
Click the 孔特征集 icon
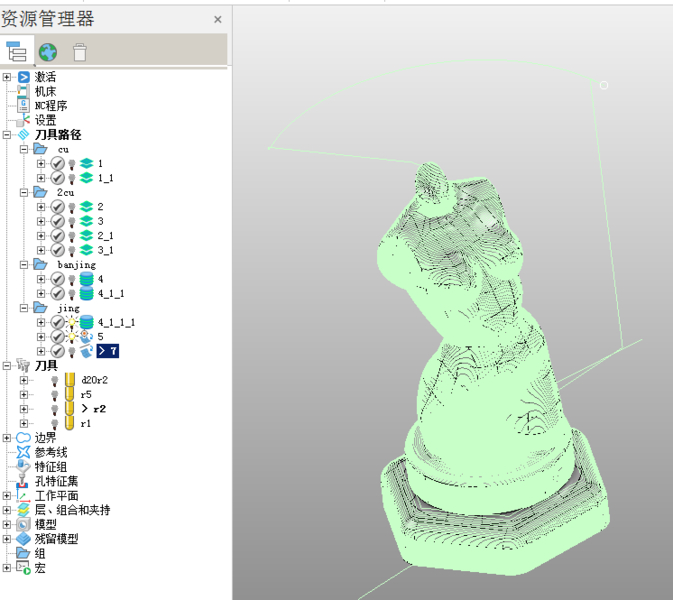pos(22,481)
